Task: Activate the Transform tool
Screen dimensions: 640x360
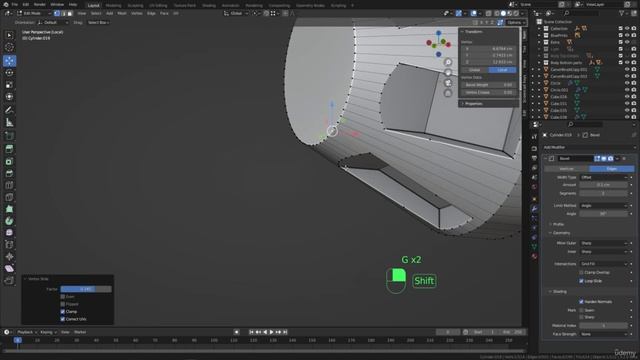Action: pos(9,97)
